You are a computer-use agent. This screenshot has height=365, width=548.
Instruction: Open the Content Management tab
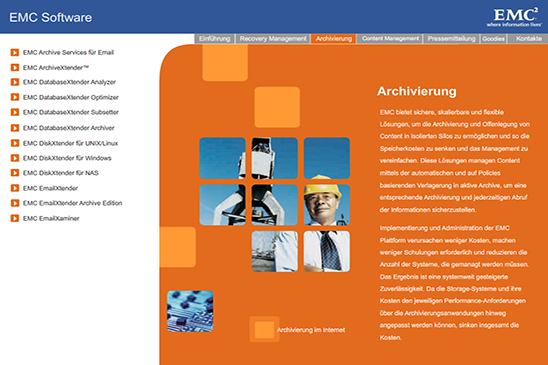point(390,38)
